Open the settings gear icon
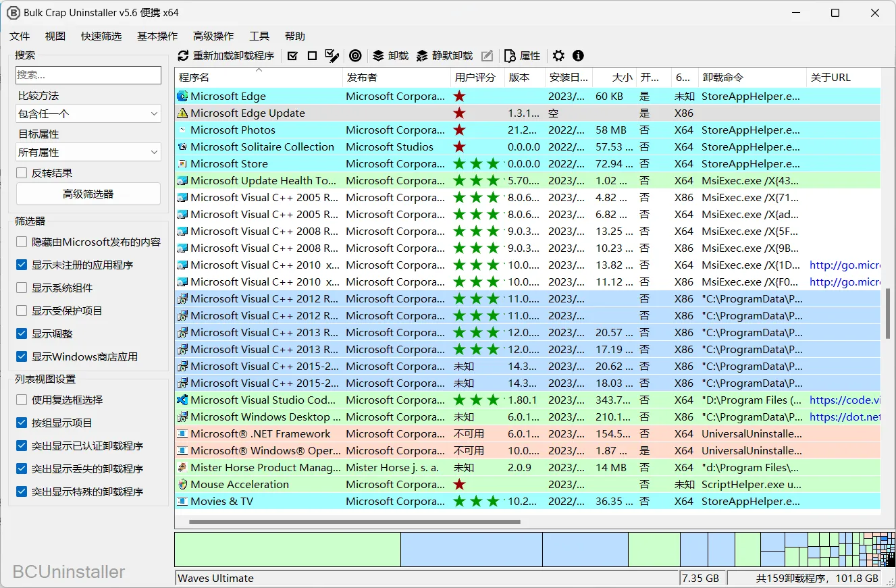This screenshot has height=588, width=896. 558,56
